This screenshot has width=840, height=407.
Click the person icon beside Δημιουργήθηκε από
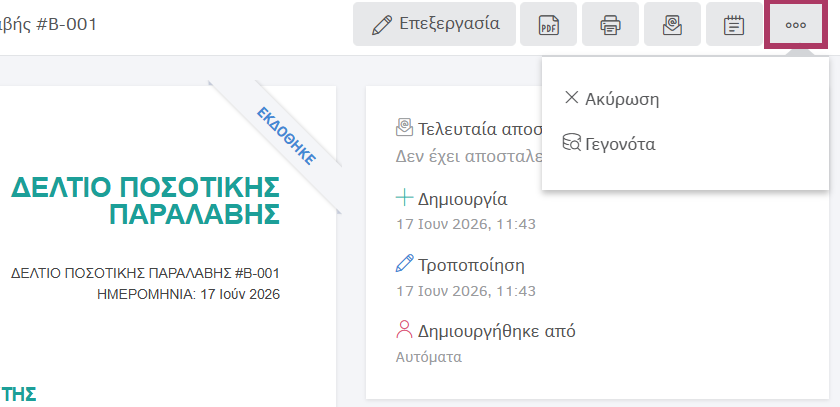click(x=404, y=329)
